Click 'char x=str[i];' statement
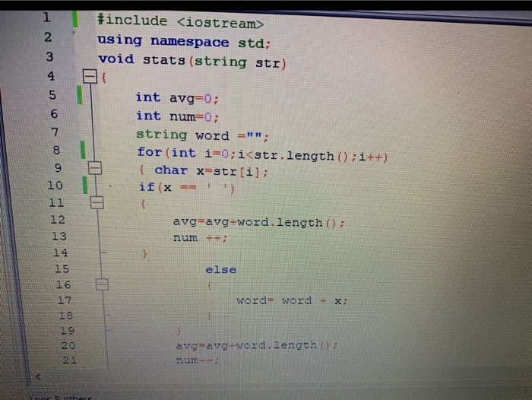Screen dimensions: 532x400 pos(211,171)
